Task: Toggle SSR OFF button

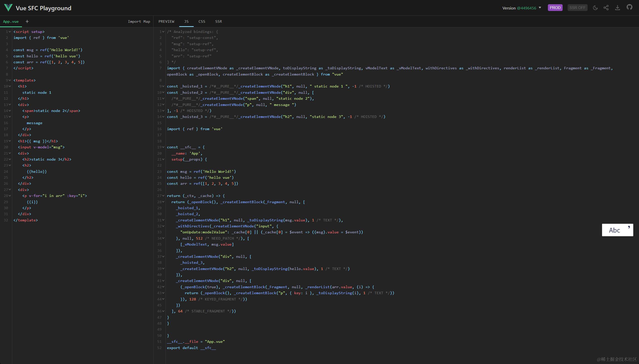Action: [577, 8]
